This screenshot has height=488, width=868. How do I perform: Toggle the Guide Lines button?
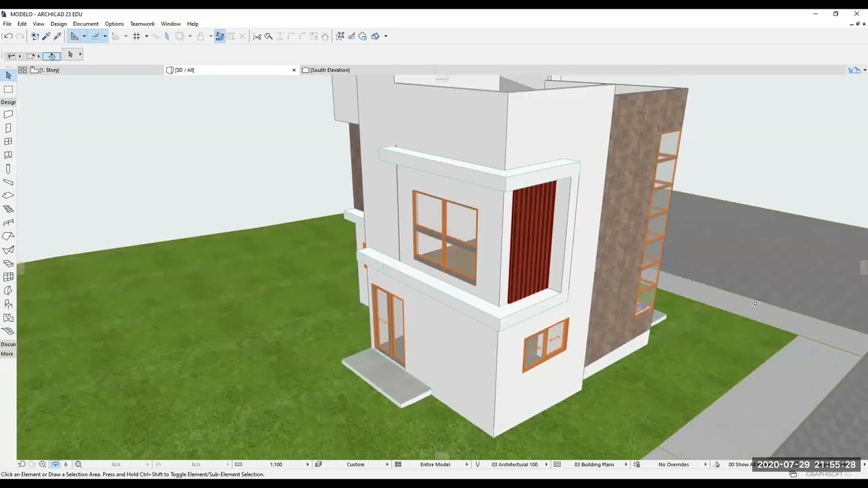click(75, 36)
